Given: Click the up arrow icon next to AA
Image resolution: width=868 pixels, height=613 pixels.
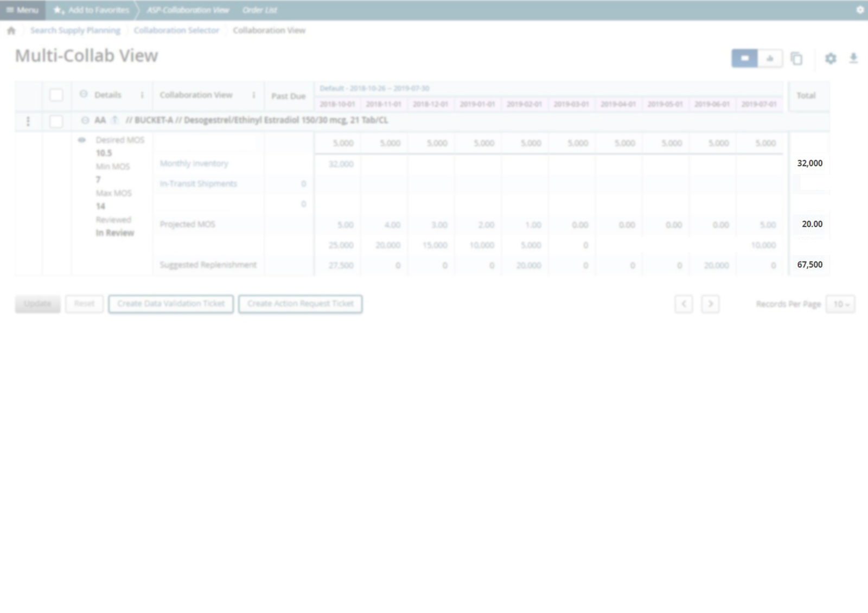Looking at the screenshot, I should pos(114,120).
